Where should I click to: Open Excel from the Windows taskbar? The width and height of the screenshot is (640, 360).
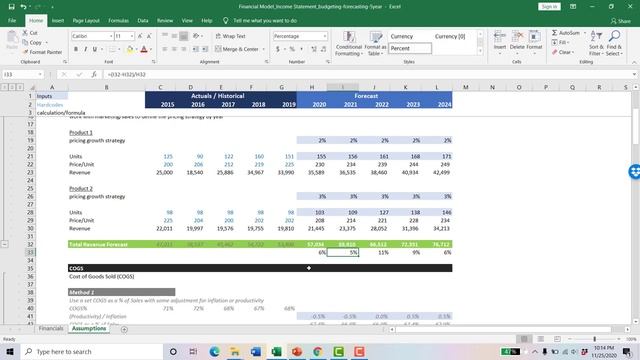(x=276, y=351)
